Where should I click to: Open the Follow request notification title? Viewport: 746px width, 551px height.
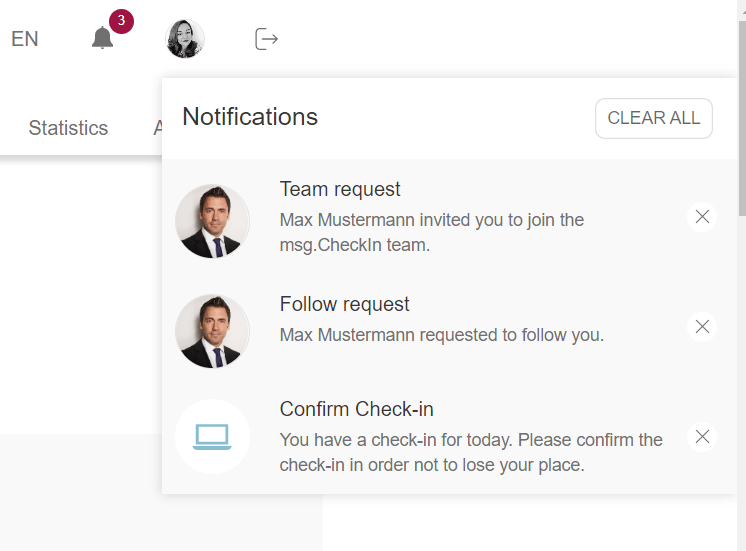(x=345, y=304)
